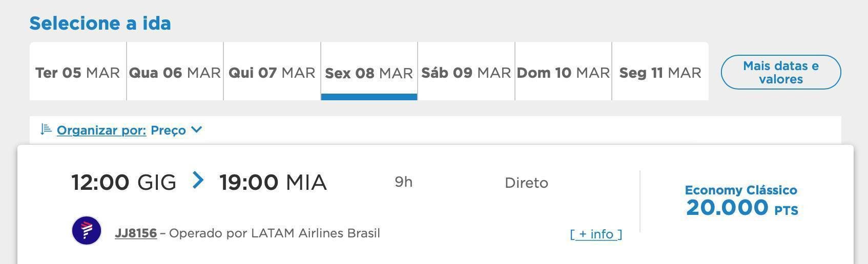868x264 pixels.
Task: Open the Organizar por sorting options
Action: point(101,130)
